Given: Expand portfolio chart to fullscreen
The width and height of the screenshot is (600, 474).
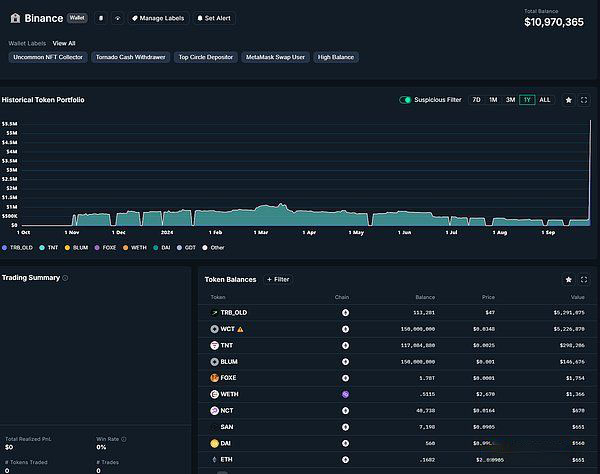Looking at the screenshot, I should (x=584, y=100).
